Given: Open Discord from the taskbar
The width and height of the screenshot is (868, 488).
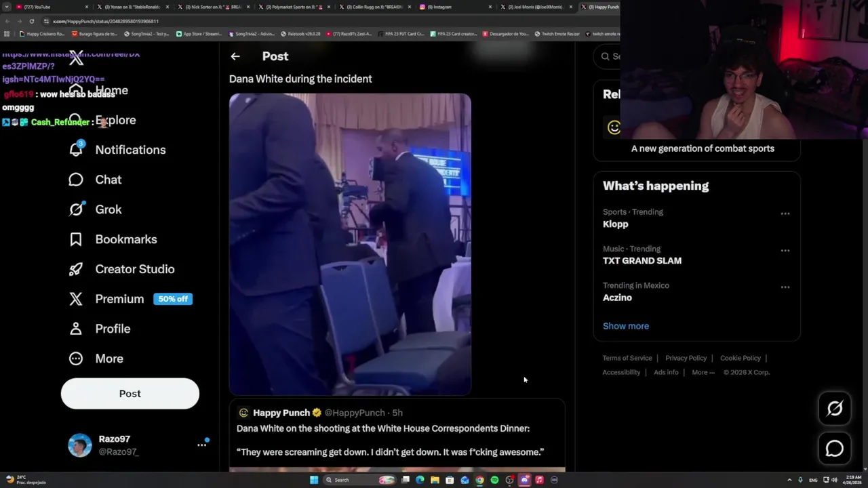Looking at the screenshot, I should tap(524, 480).
